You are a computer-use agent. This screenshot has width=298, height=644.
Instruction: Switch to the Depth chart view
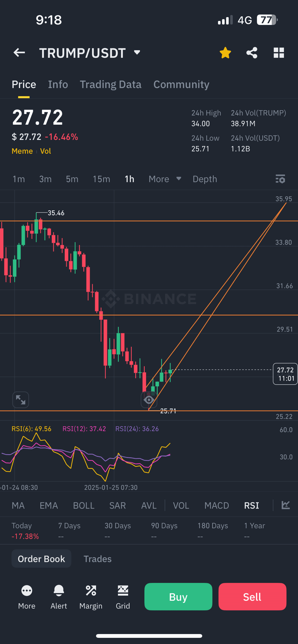coord(205,179)
